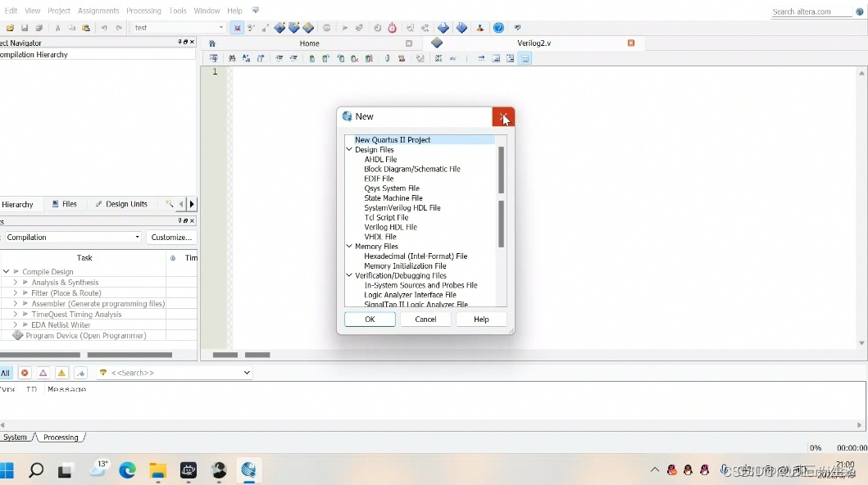Click play icon beside Analysis & Synthesis
The image size is (868, 485).
pyautogui.click(x=25, y=282)
